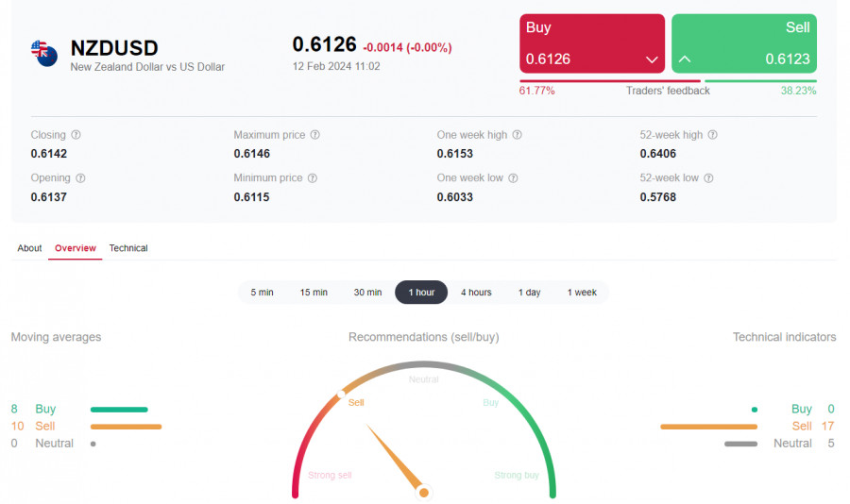The height and width of the screenshot is (504, 850).
Task: Select the 4 hours timeframe
Action: (x=476, y=292)
